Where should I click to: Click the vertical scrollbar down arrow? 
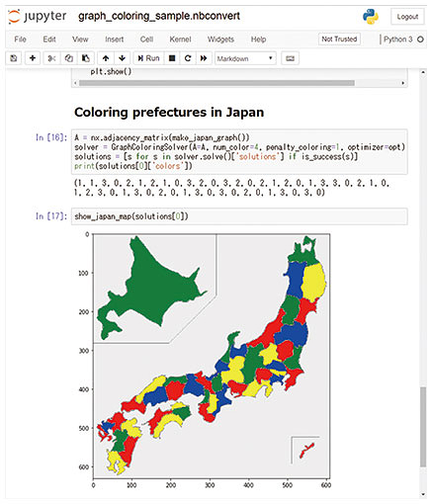coord(423,495)
